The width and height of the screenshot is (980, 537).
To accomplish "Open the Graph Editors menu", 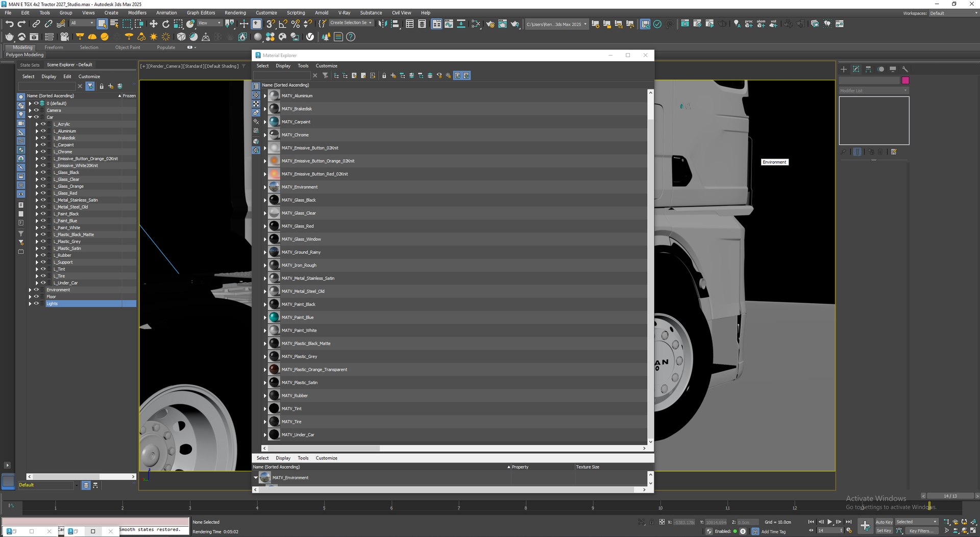I will [x=201, y=13].
